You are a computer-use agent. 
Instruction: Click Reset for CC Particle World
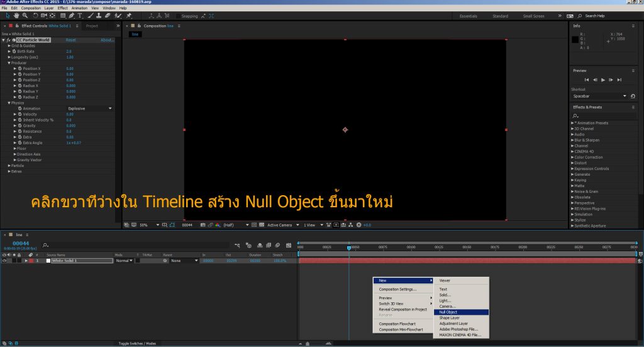[70, 40]
